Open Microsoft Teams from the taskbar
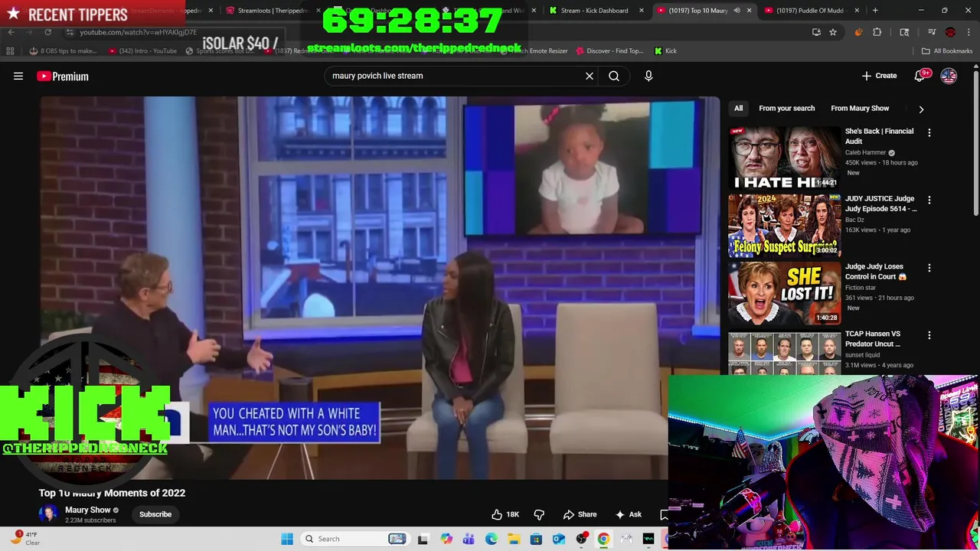Viewport: 980px width, 551px height. [469, 539]
